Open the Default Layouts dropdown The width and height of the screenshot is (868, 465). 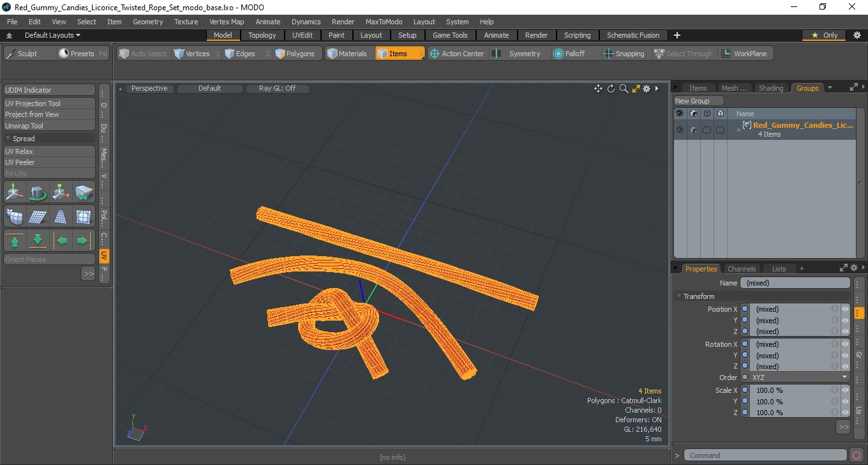coord(52,35)
